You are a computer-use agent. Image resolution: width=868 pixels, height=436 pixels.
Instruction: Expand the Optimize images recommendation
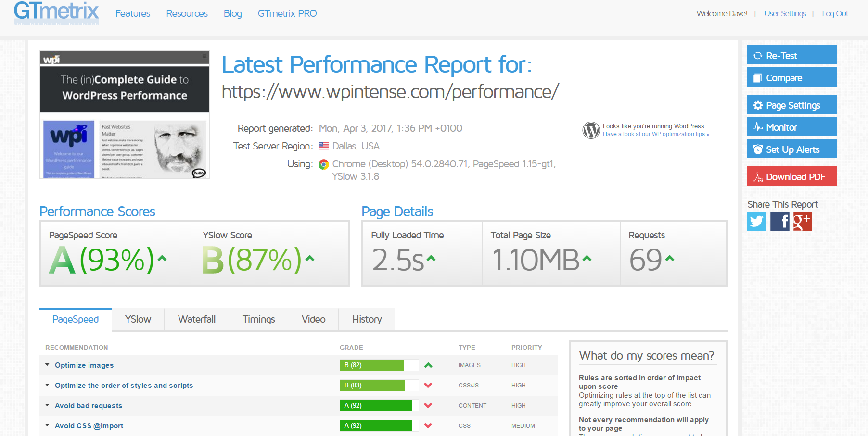pyautogui.click(x=47, y=365)
